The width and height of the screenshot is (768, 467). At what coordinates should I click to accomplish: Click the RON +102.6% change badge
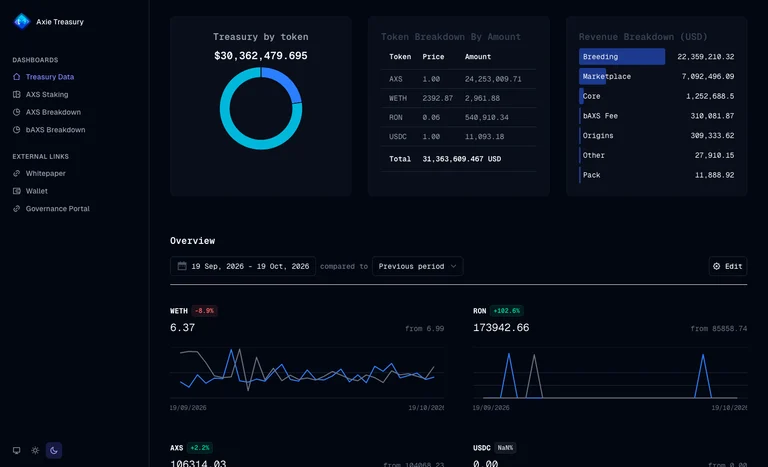point(506,311)
